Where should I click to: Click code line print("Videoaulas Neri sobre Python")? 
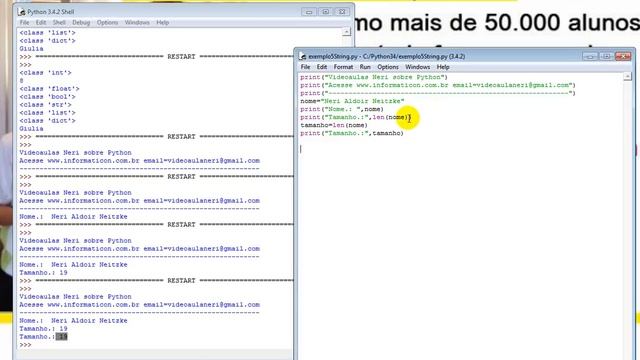pos(374,77)
